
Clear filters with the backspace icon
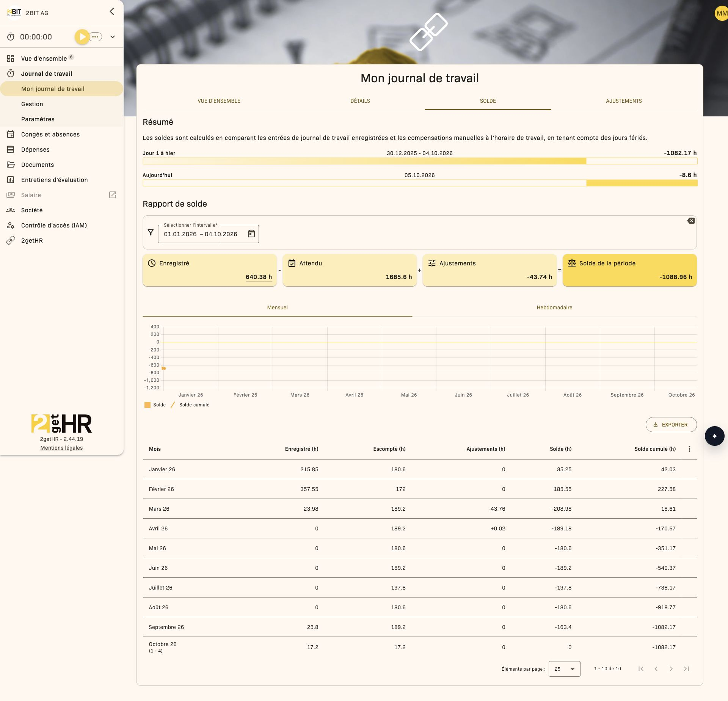[691, 221]
